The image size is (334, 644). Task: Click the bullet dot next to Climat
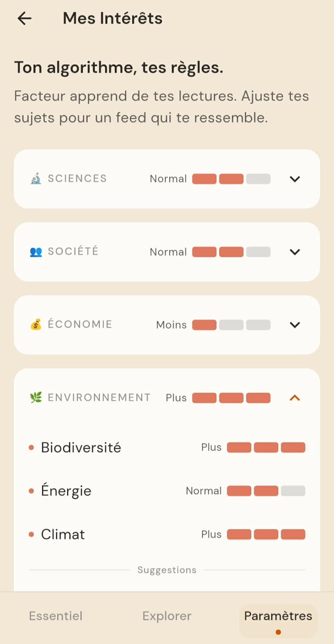click(31, 534)
